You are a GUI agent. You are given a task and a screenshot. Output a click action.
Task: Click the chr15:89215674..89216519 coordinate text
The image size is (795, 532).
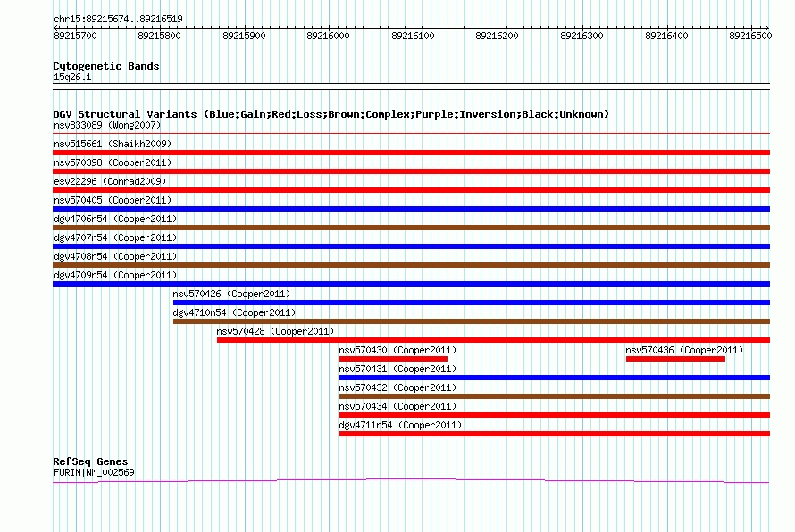click(x=118, y=19)
